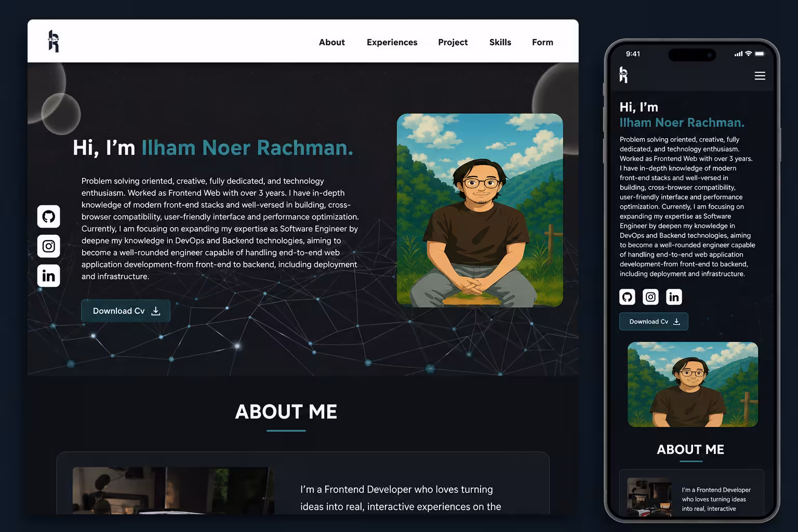Tap the GitHub icon in phone mockup
The image size is (798, 532).
point(627,297)
